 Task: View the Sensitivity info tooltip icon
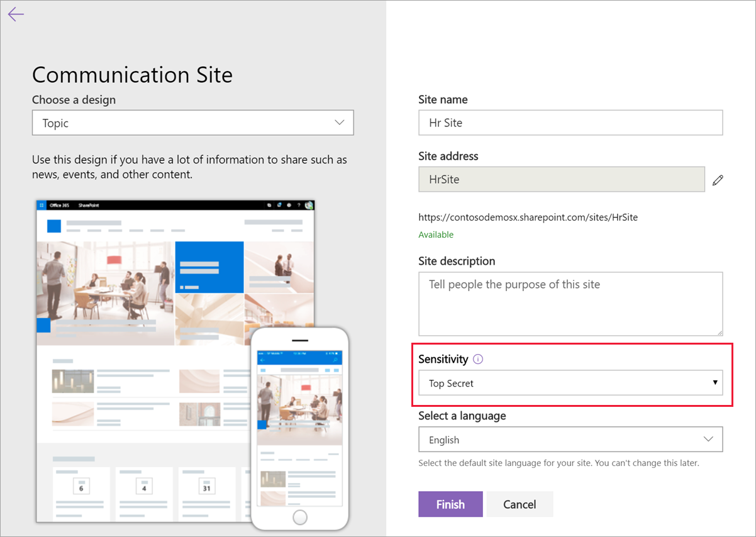[478, 359]
